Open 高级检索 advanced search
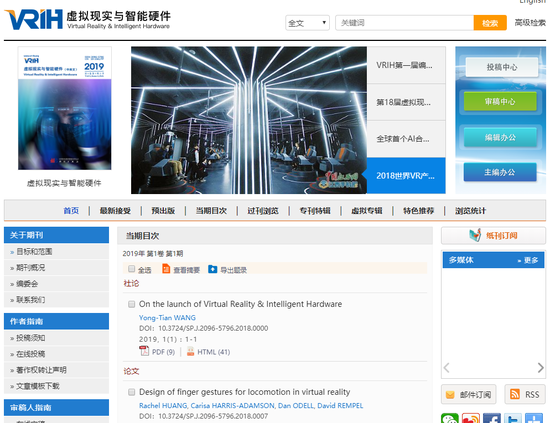 coord(530,23)
